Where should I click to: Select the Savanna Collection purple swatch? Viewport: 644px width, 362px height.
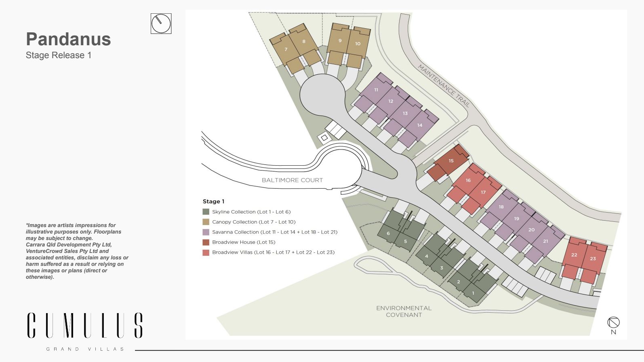click(206, 232)
